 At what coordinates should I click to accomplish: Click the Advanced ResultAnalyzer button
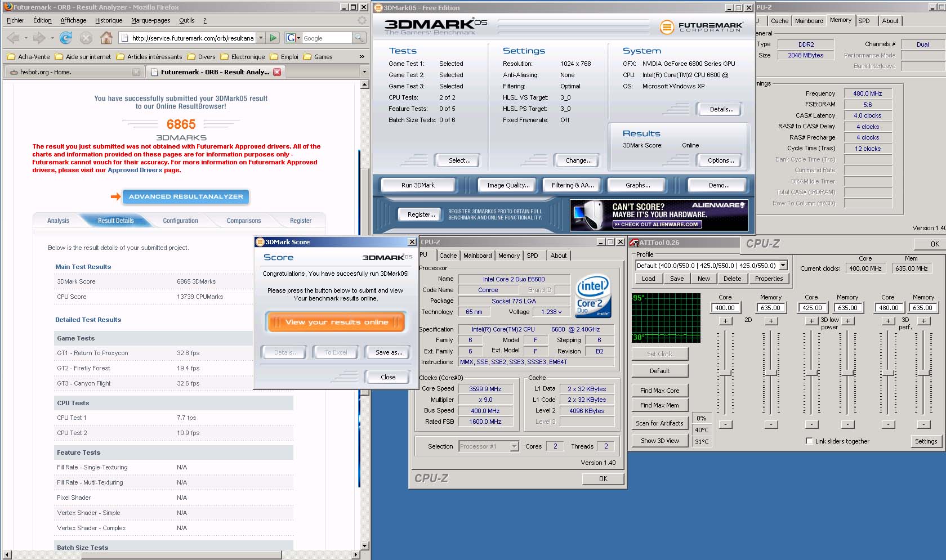point(186,196)
